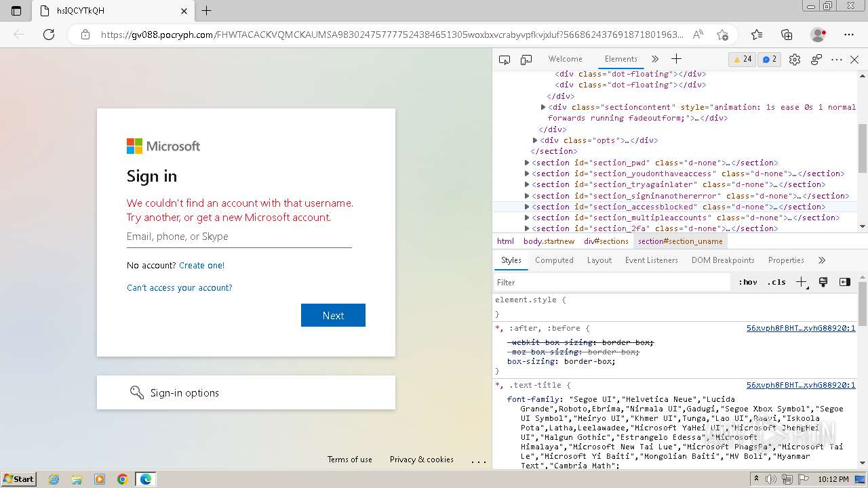The image size is (868, 488).
Task: Expand the section_tryagainlater node
Action: coord(527,184)
